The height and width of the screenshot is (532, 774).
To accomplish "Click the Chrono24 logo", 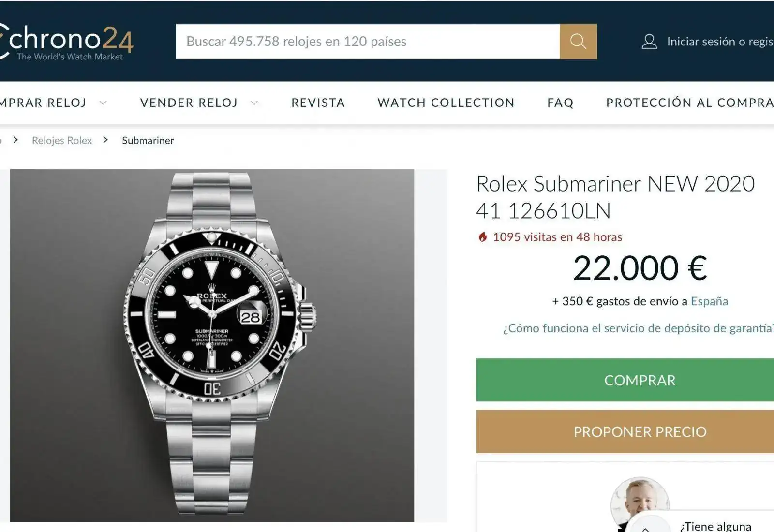I will point(66,42).
